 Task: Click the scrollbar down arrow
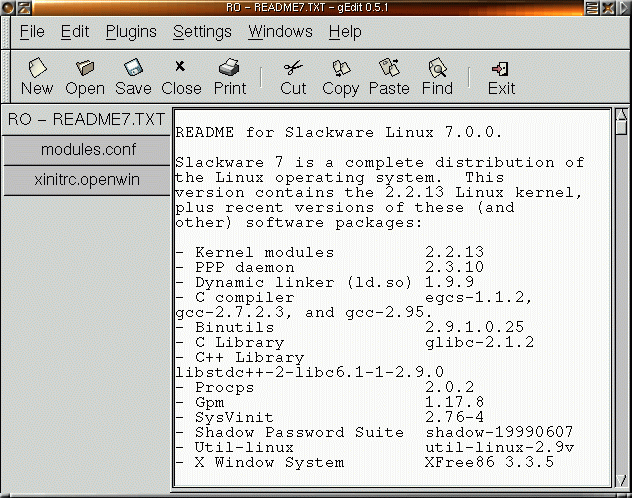pos(622,480)
